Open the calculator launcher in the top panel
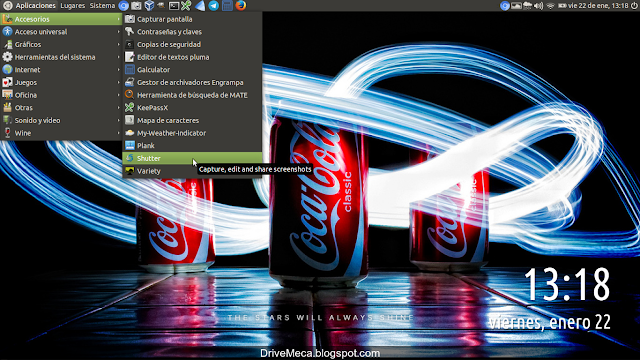Viewport: 640px width, 360px height. 227,6
